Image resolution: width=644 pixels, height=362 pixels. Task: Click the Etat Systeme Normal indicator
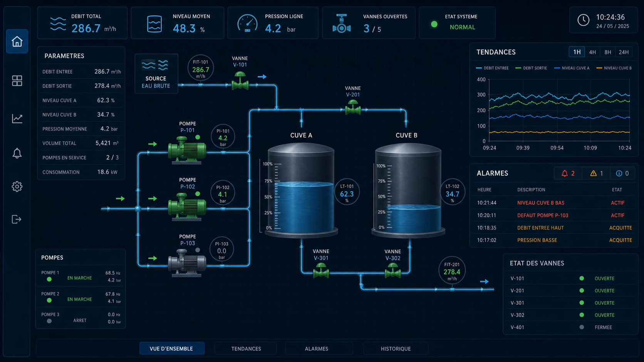(457, 23)
